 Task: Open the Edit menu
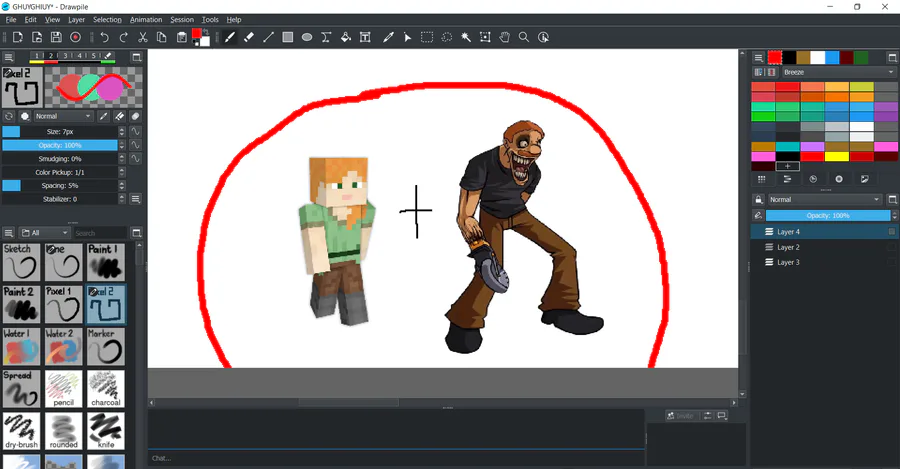pyautogui.click(x=30, y=20)
